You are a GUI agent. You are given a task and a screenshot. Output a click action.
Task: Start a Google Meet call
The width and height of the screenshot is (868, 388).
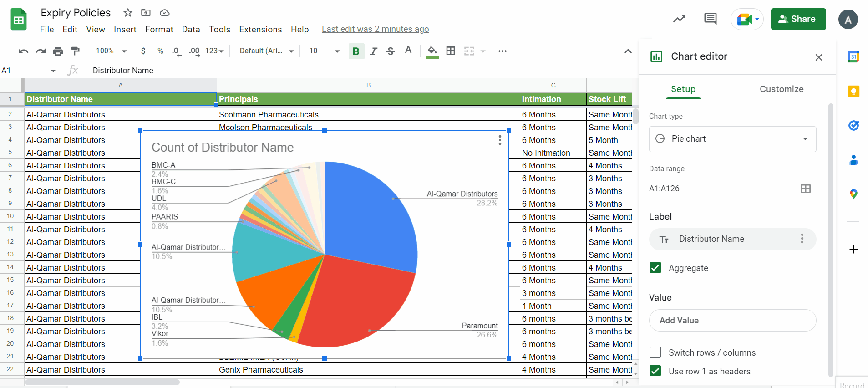tap(744, 19)
